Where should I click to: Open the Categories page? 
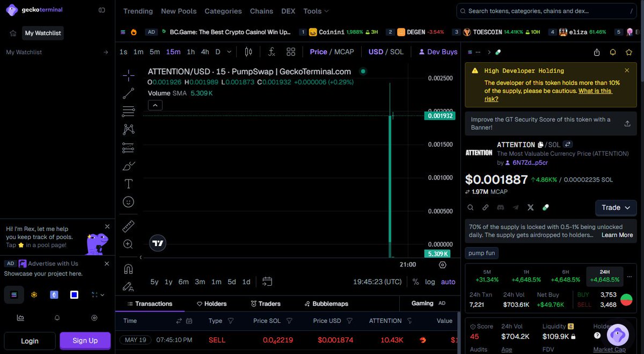pyautogui.click(x=223, y=11)
